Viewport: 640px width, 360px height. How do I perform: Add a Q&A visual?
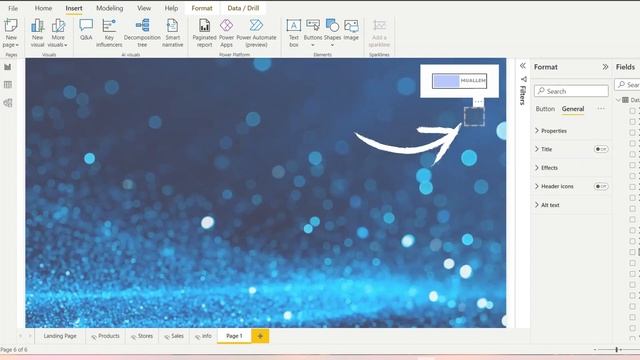pos(86,29)
